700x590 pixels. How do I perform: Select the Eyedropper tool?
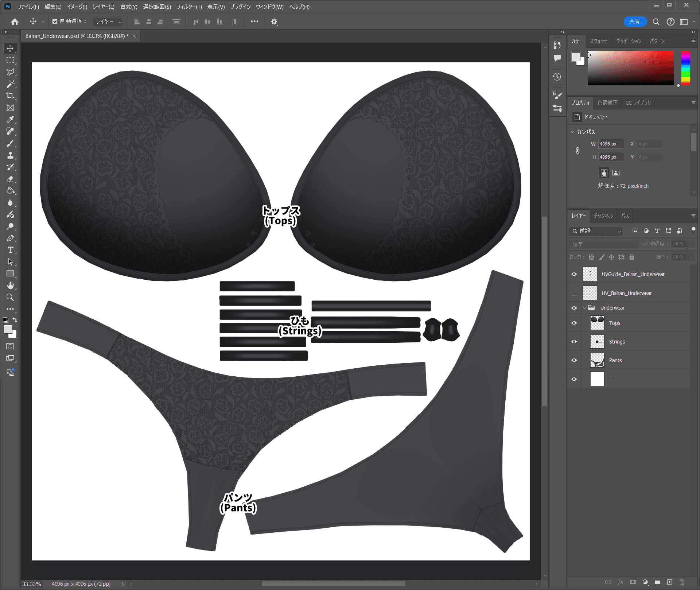tap(10, 120)
